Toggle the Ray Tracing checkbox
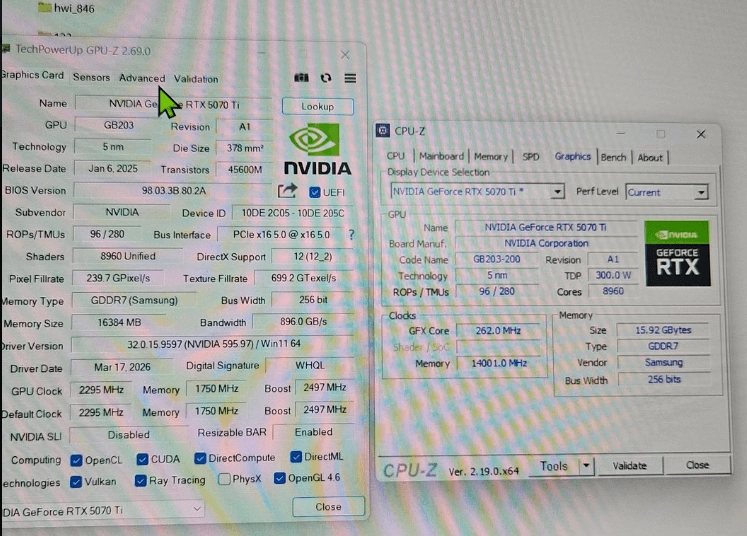The width and height of the screenshot is (747, 536). click(141, 480)
